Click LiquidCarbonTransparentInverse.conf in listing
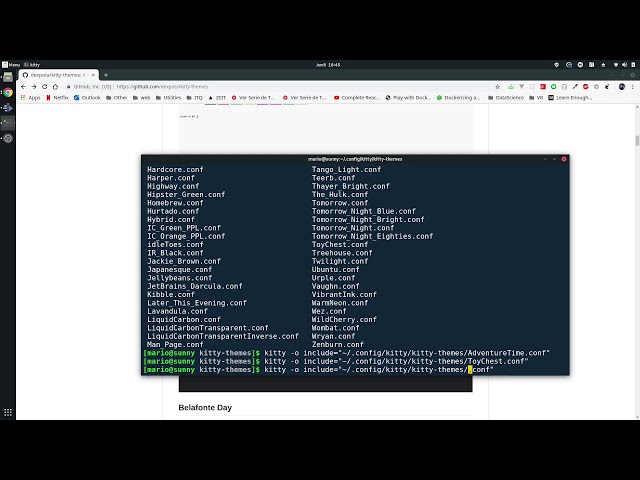Screen dimensions: 640x480 223,336
